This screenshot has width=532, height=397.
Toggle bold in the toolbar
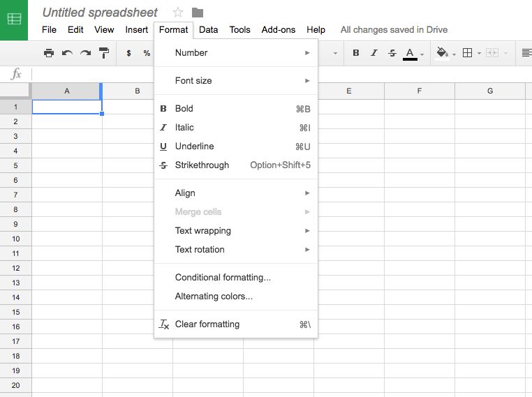tap(356, 53)
